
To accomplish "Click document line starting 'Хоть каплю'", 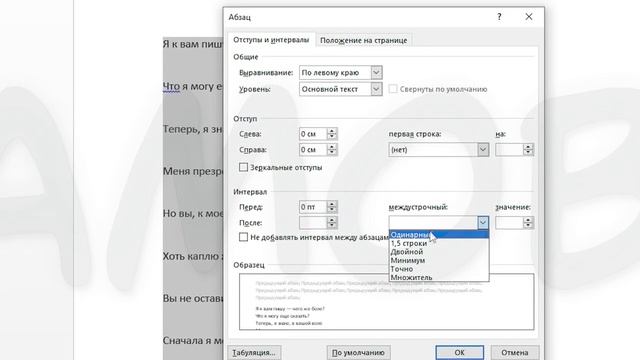I will tap(193, 256).
